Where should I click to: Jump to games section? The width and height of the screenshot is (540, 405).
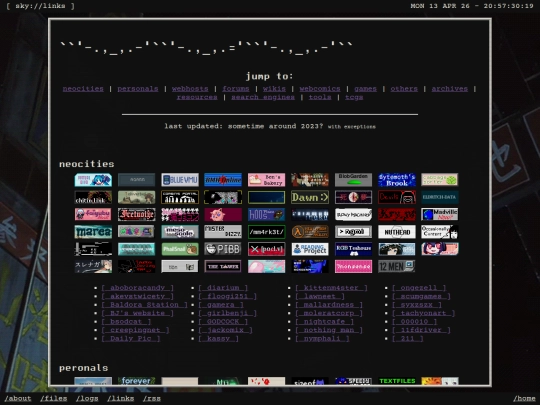point(365,89)
